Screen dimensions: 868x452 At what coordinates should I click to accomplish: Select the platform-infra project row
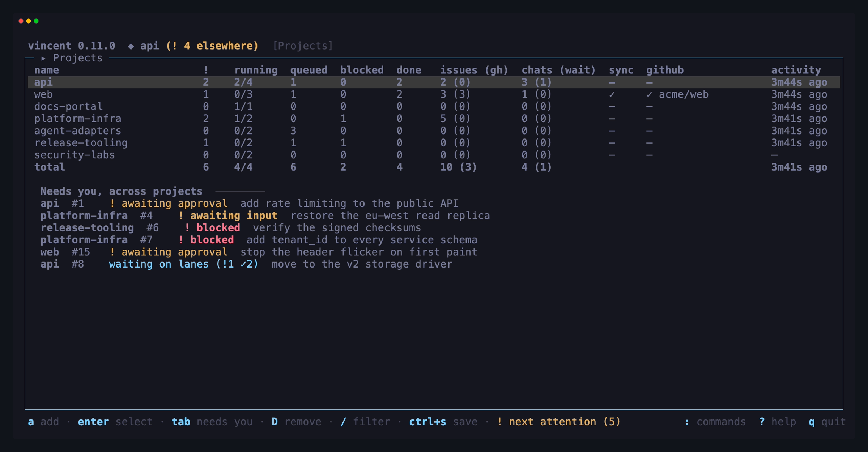point(434,119)
